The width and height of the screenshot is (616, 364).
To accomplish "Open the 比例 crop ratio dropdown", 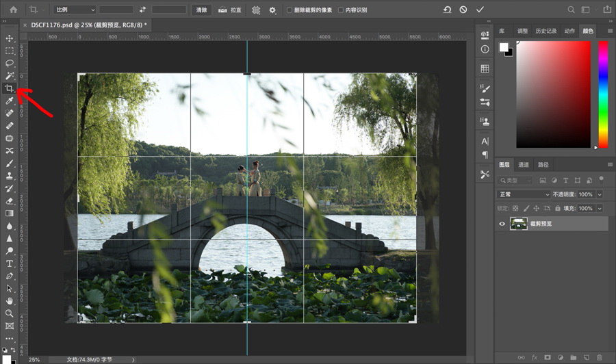I will pyautogui.click(x=75, y=10).
